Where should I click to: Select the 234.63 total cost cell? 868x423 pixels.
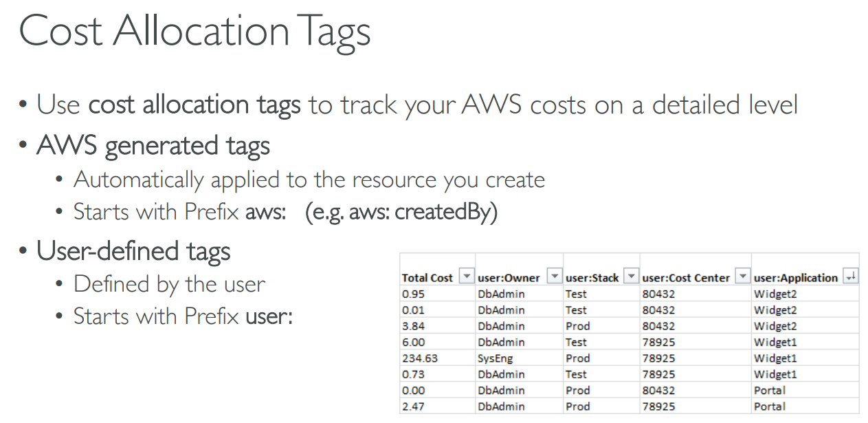coord(420,358)
